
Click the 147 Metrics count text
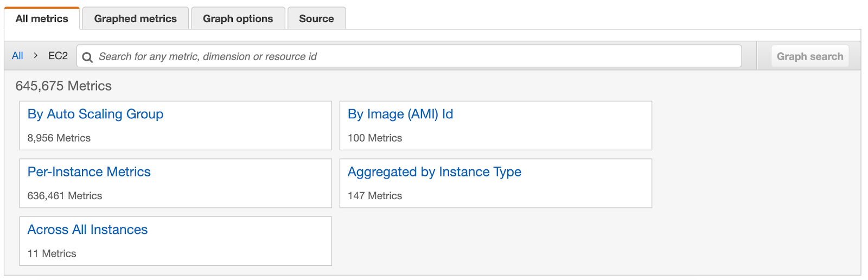point(375,196)
